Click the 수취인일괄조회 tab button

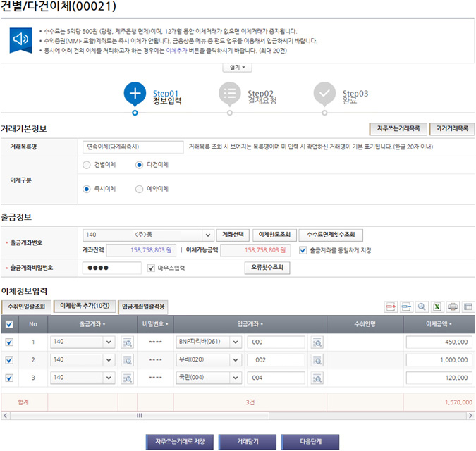click(x=27, y=307)
